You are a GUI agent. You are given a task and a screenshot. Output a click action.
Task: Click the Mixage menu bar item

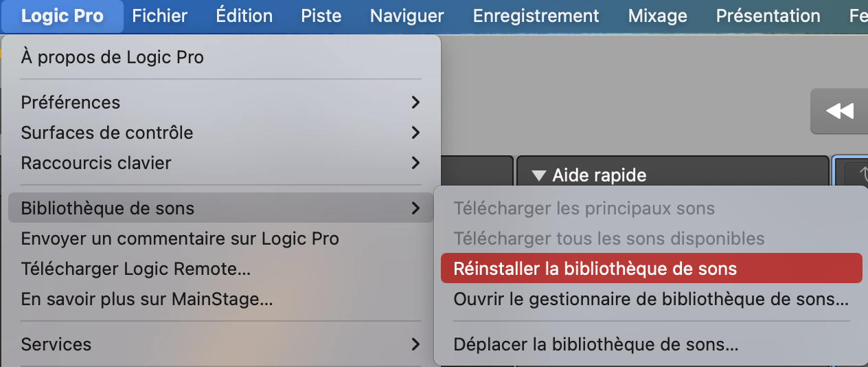click(658, 16)
